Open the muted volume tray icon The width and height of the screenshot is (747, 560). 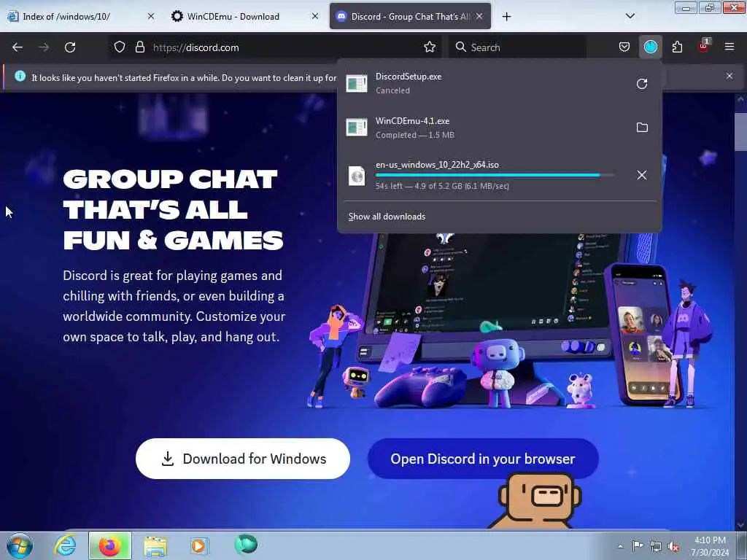coord(673,546)
